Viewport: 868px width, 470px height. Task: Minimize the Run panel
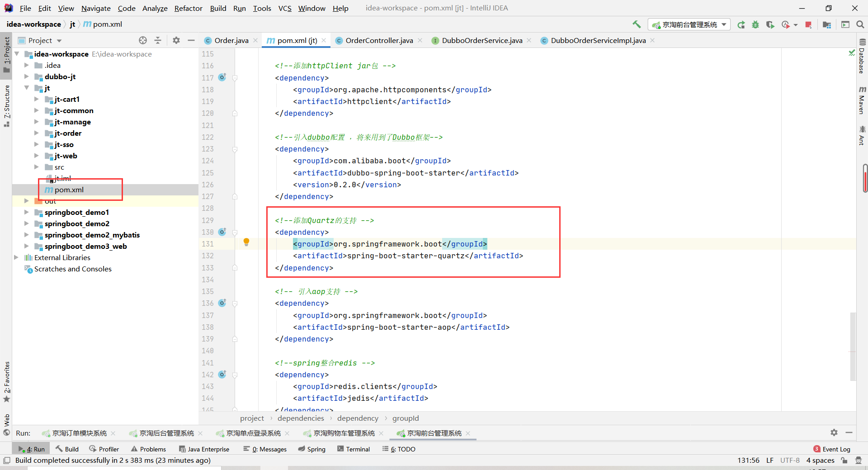point(849,432)
